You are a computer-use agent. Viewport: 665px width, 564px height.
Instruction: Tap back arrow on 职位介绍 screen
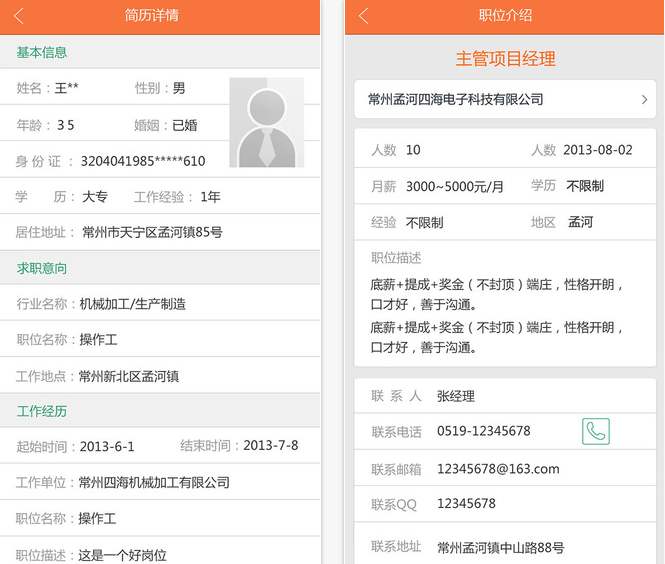tap(363, 16)
